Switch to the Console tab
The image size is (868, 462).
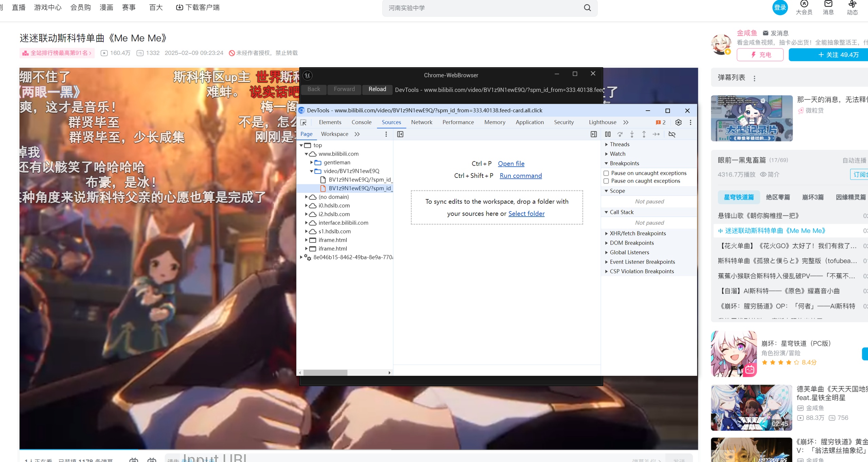(x=361, y=122)
